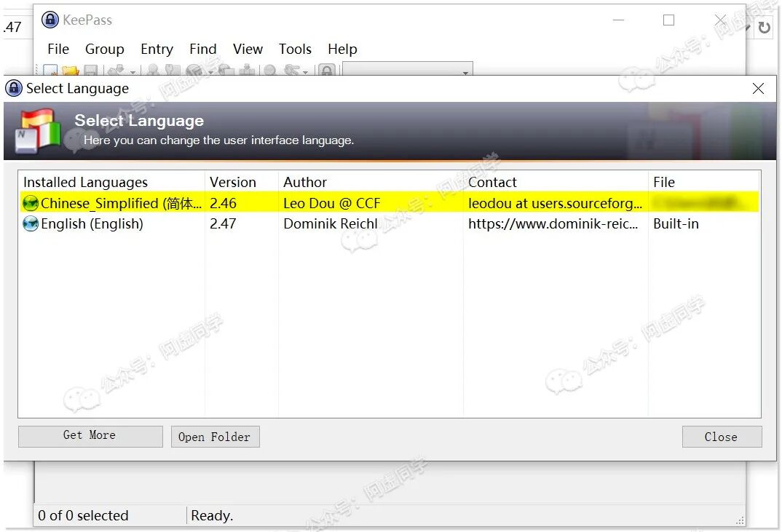Click the Lock Workspace padlock toolbar icon

(327, 71)
